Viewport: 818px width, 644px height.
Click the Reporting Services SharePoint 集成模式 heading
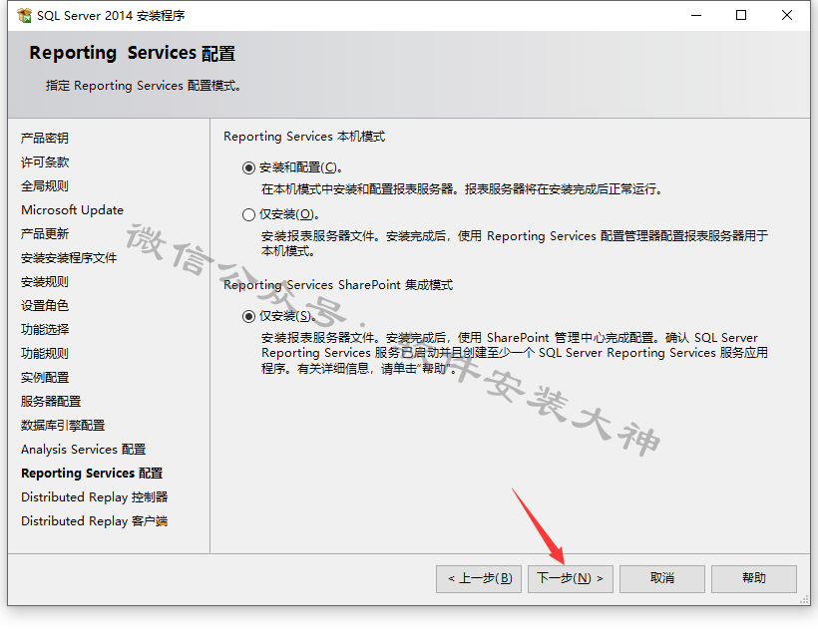pyautogui.click(x=338, y=285)
